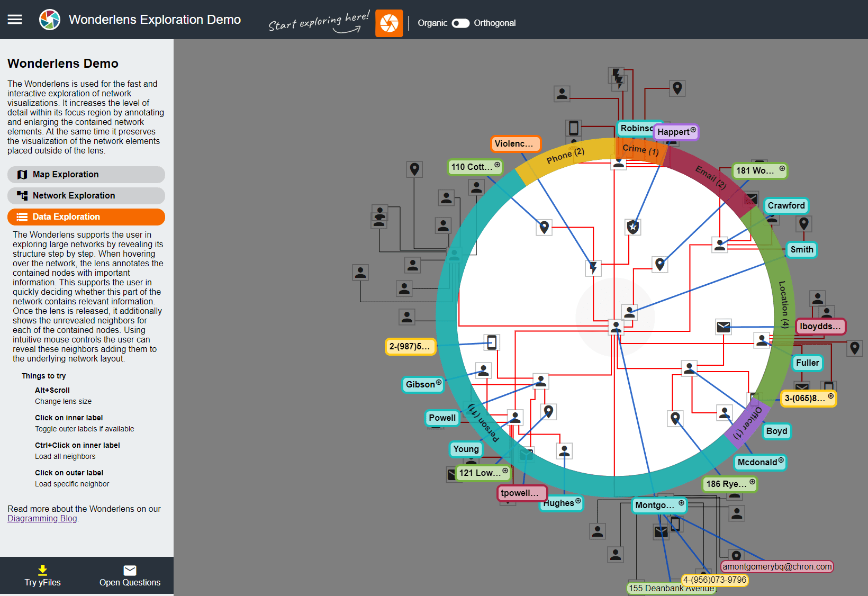Expand Happert's neighbors via its plus icon
868x596 pixels.
693,130
